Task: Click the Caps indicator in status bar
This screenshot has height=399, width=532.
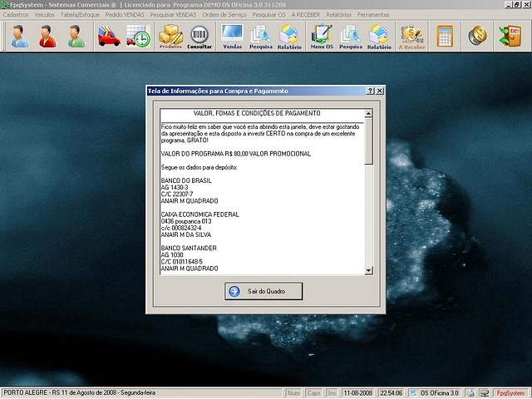Action: click(313, 393)
